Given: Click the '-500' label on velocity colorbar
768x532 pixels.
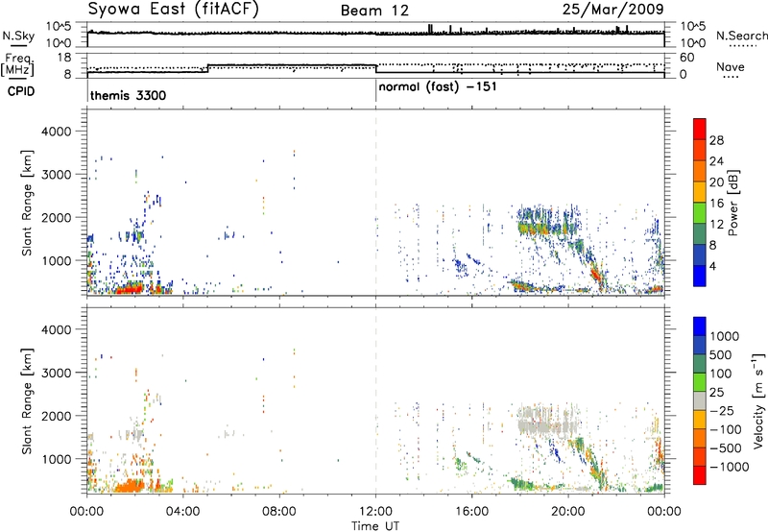Looking at the screenshot, I should pyautogui.click(x=725, y=447).
